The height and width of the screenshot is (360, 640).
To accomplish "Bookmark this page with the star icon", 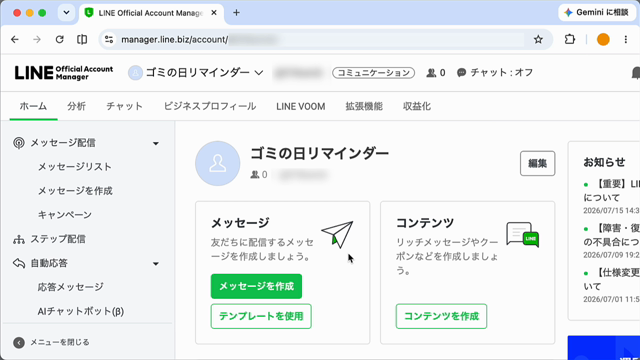I will tap(538, 40).
